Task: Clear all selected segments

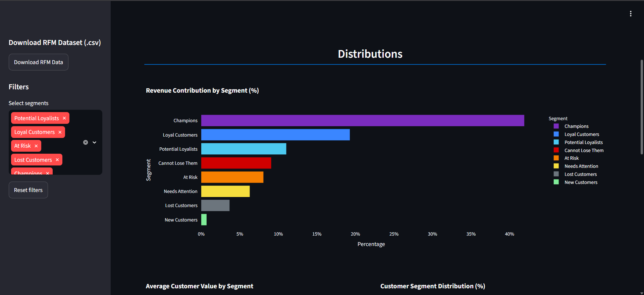Action: coord(86,142)
